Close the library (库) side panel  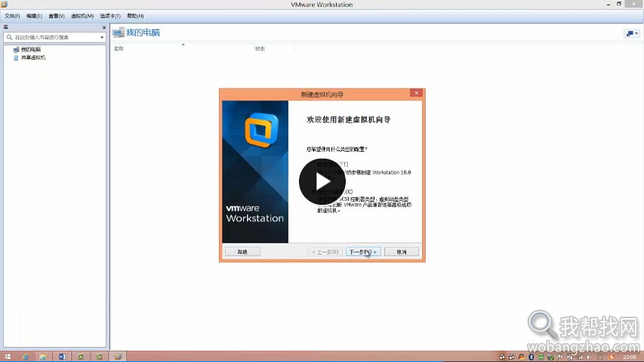(104, 27)
